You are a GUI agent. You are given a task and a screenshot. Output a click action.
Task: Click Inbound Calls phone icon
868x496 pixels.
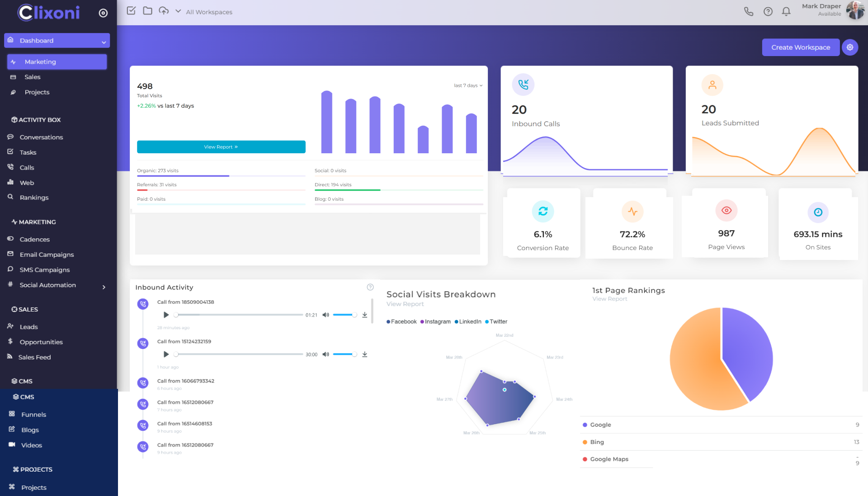523,85
